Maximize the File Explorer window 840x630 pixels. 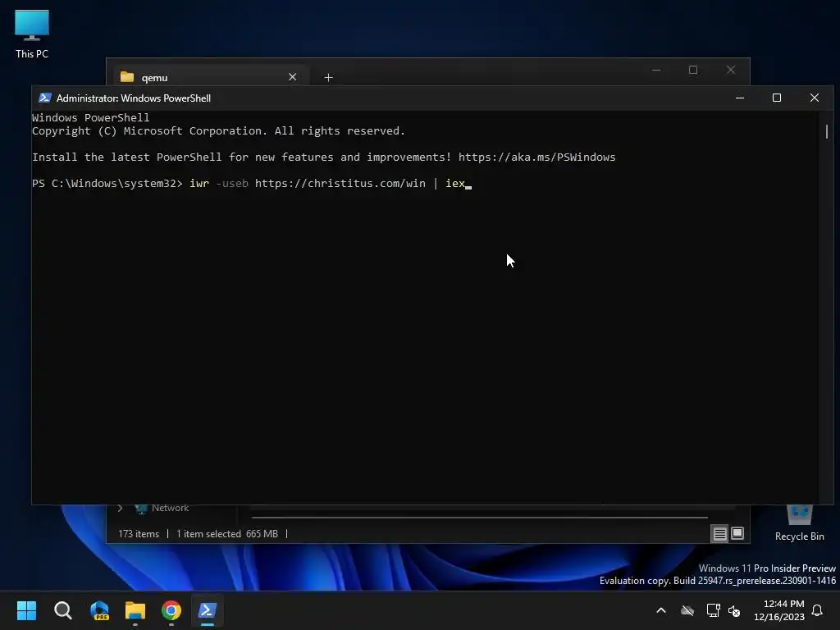coord(693,71)
